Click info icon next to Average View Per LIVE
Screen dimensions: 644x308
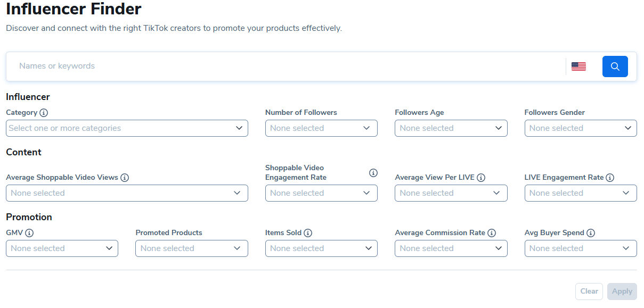481,178
